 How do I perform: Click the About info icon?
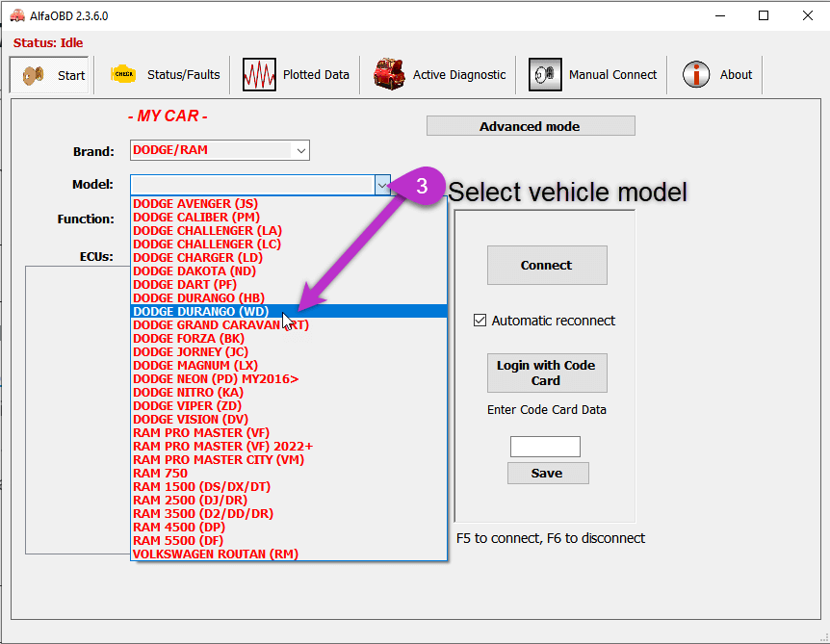pyautogui.click(x=696, y=74)
